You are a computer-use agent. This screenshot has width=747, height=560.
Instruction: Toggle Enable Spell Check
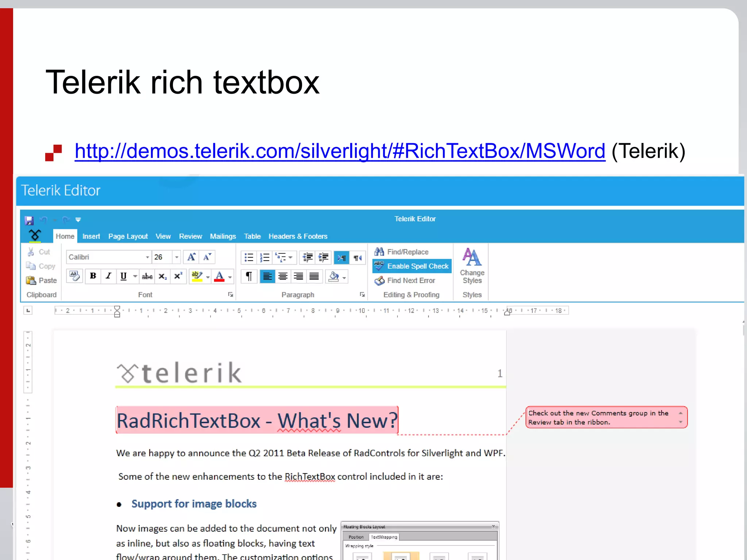412,266
